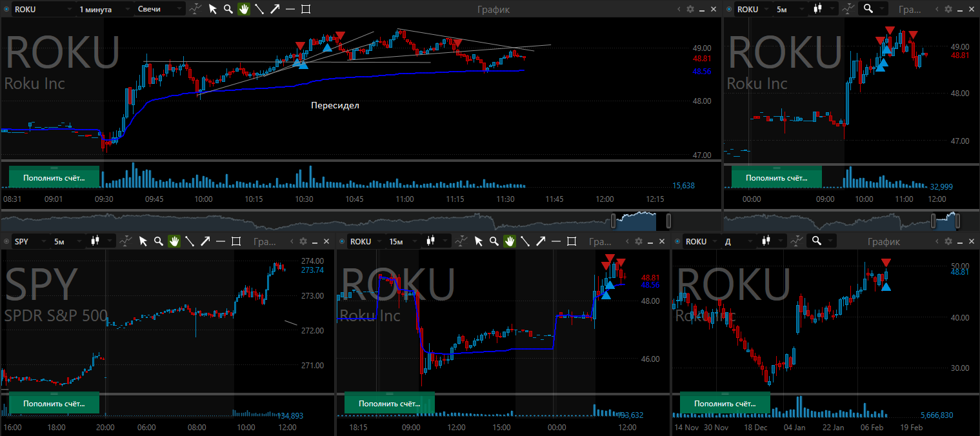The height and width of the screenshot is (436, 980).
Task: Pick the line drawing tool in the SPY chart
Action: click(190, 241)
